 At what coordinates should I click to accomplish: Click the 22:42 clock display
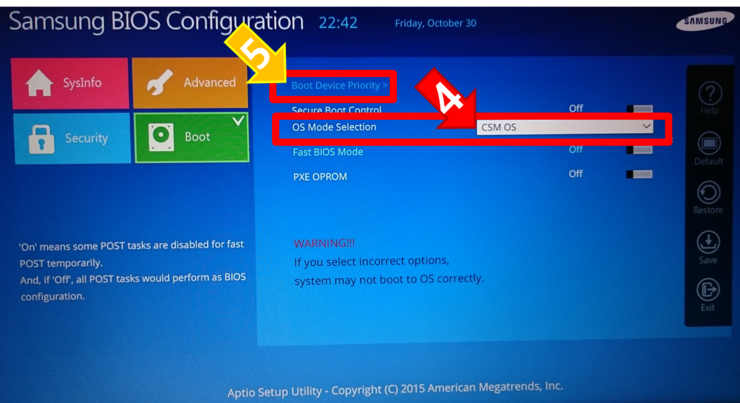point(338,23)
